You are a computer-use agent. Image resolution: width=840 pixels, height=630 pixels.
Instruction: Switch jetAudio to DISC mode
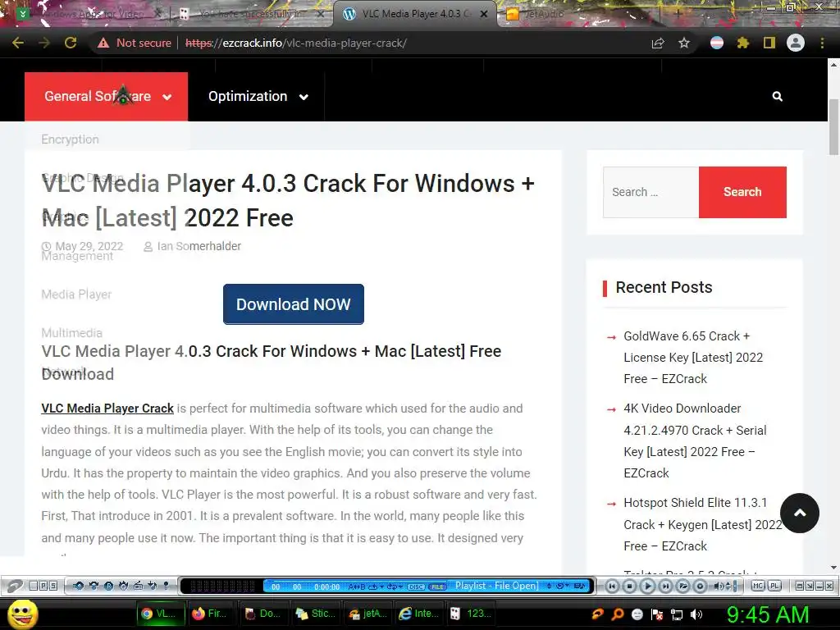point(416,587)
